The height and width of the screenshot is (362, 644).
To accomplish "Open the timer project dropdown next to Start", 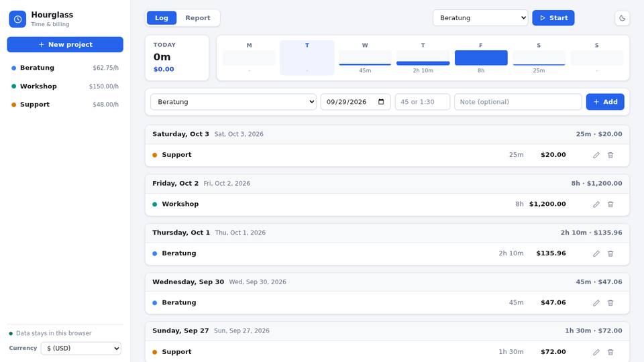I will pyautogui.click(x=480, y=18).
